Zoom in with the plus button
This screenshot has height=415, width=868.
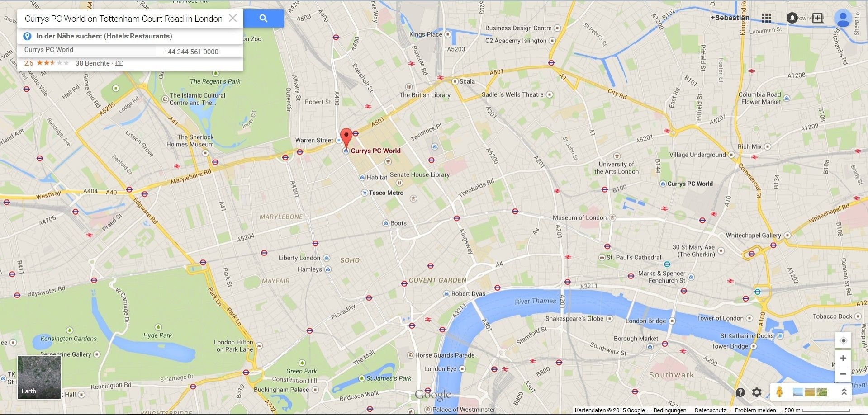843,358
